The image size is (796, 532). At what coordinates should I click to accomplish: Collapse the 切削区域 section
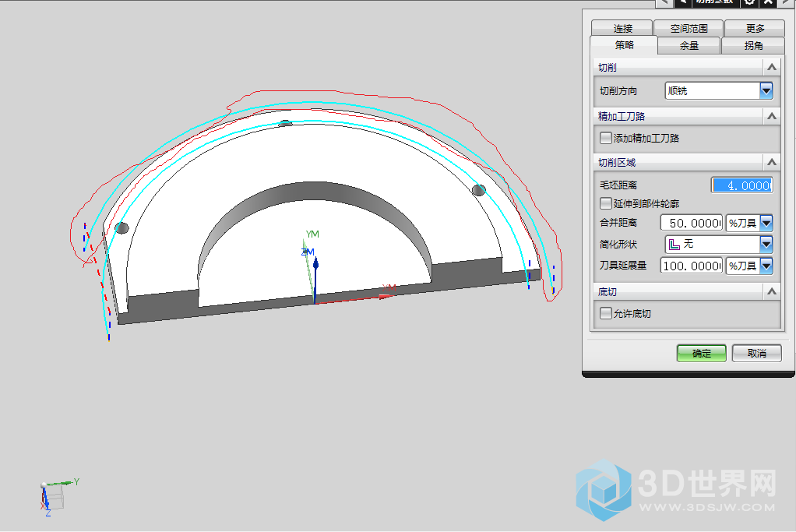pos(771,162)
